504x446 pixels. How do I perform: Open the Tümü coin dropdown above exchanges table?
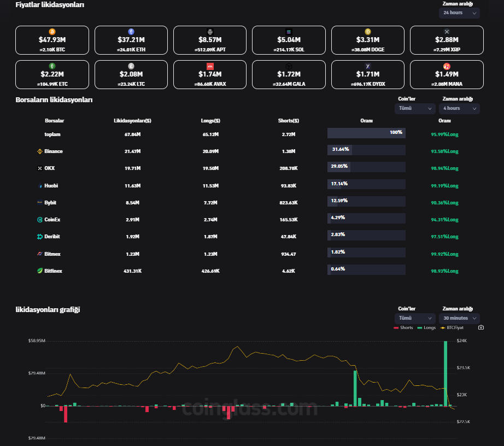[x=414, y=108]
